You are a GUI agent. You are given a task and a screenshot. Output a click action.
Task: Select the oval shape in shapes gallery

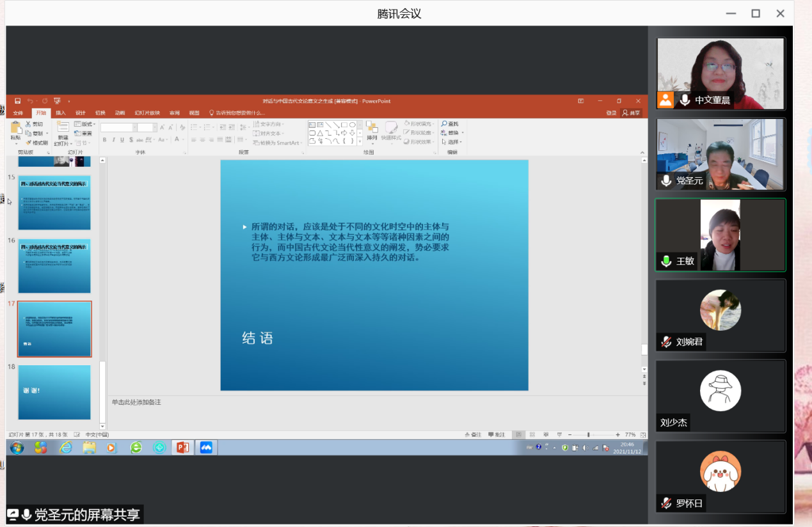point(352,125)
